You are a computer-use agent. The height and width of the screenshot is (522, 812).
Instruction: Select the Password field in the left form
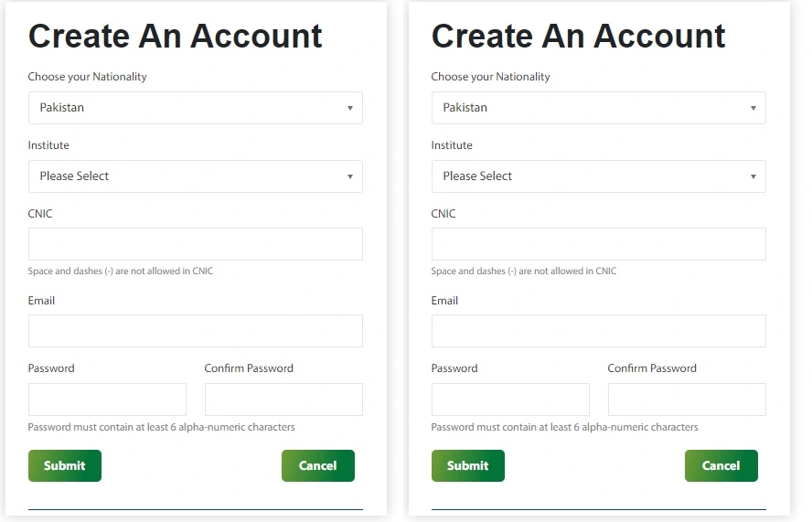coord(107,399)
